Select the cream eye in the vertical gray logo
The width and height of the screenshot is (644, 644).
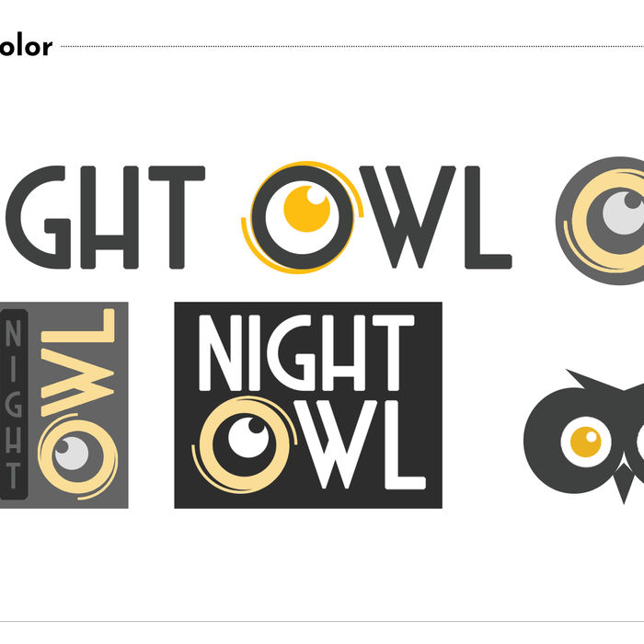78,457
